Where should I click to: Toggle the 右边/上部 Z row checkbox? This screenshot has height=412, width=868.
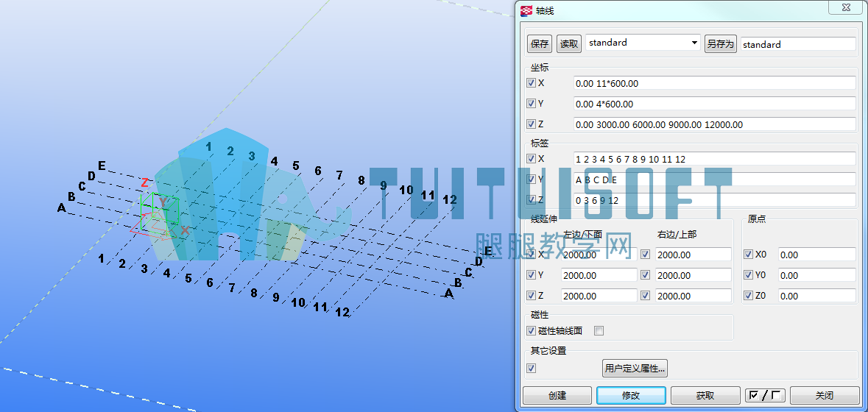click(x=646, y=295)
